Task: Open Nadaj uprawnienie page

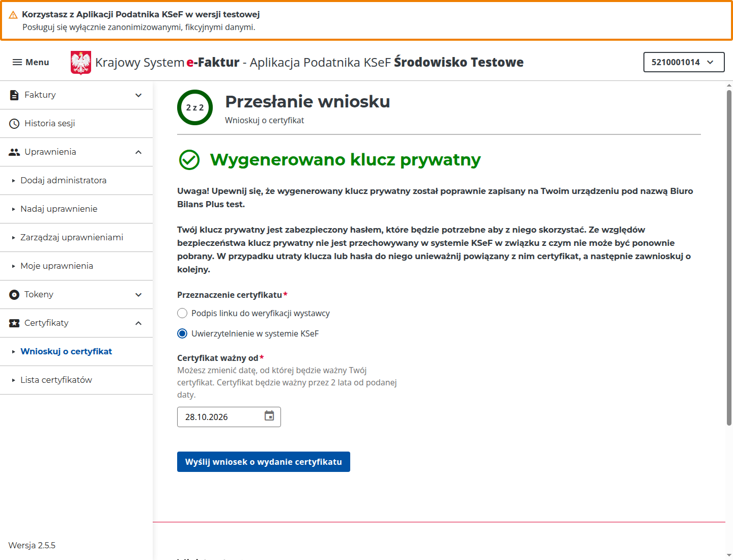Action: [x=76, y=209]
